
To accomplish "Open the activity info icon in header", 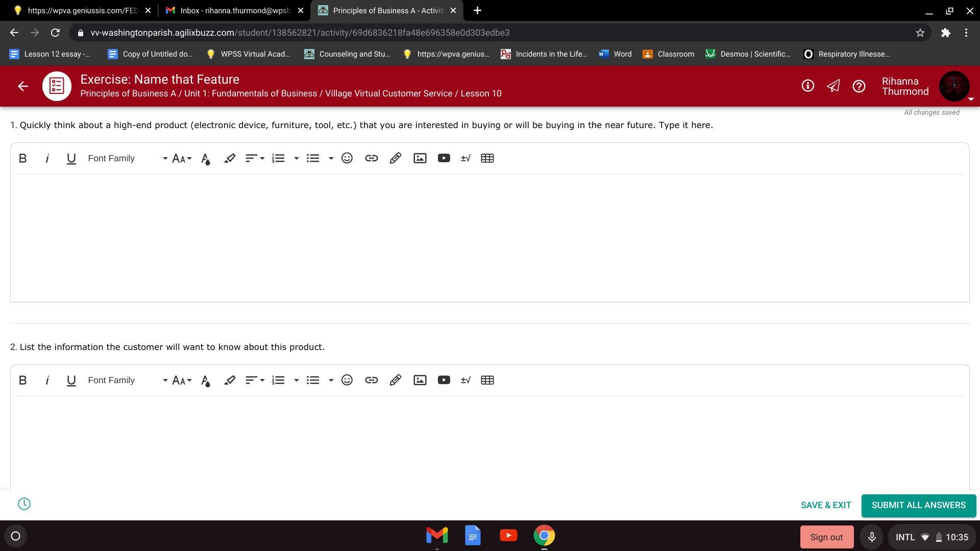I will [807, 86].
